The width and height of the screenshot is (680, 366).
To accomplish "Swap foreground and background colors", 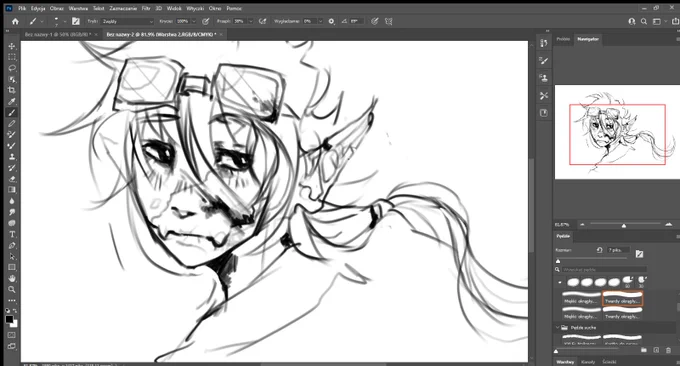I will [15, 311].
